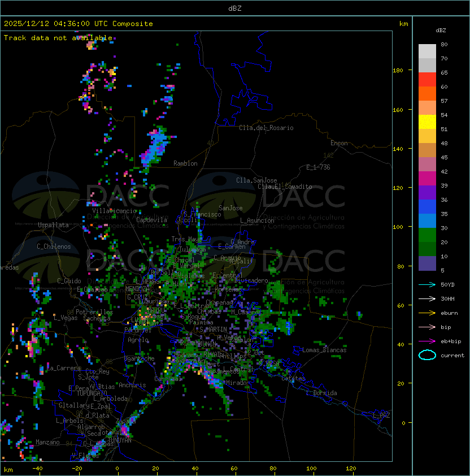Click the '2025/12/12 04:36:00 UTC Composite' timestamp
The image size is (470, 476).
click(x=79, y=24)
